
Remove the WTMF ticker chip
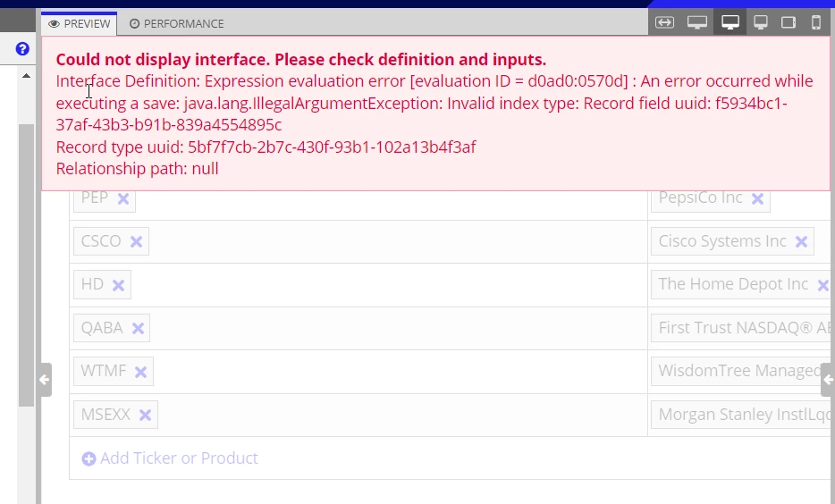point(140,372)
